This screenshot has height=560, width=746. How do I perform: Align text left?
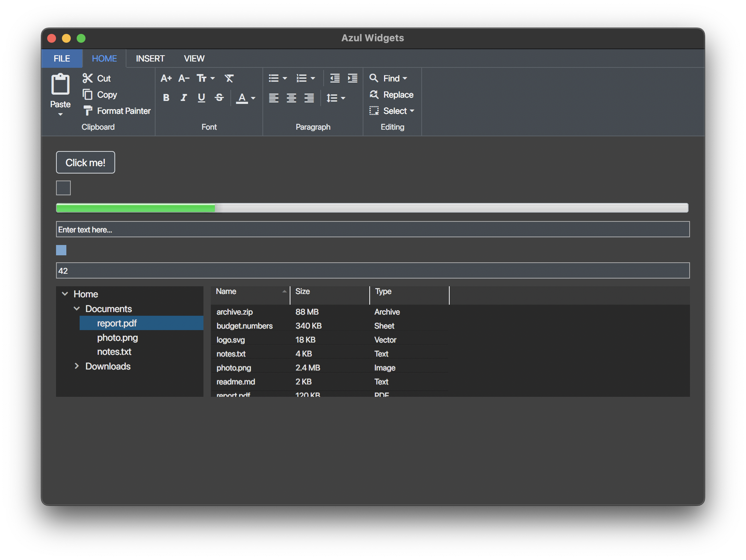[x=273, y=98]
